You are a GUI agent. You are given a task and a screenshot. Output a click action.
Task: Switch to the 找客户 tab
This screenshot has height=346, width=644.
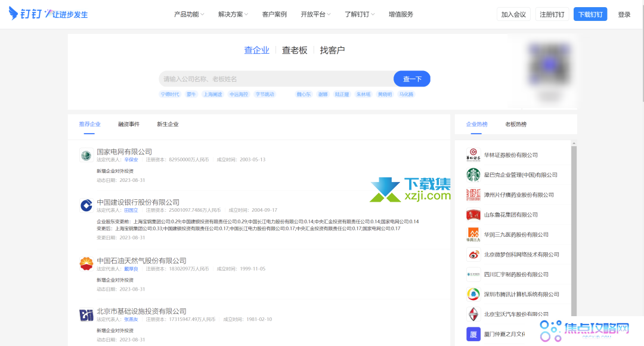(x=332, y=50)
